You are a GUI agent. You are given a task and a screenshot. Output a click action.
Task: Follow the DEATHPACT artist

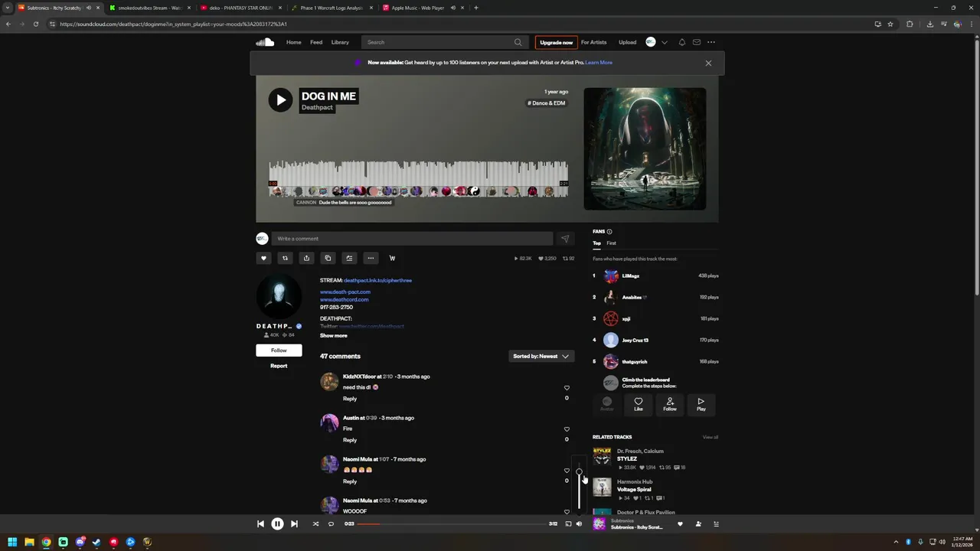tap(279, 350)
